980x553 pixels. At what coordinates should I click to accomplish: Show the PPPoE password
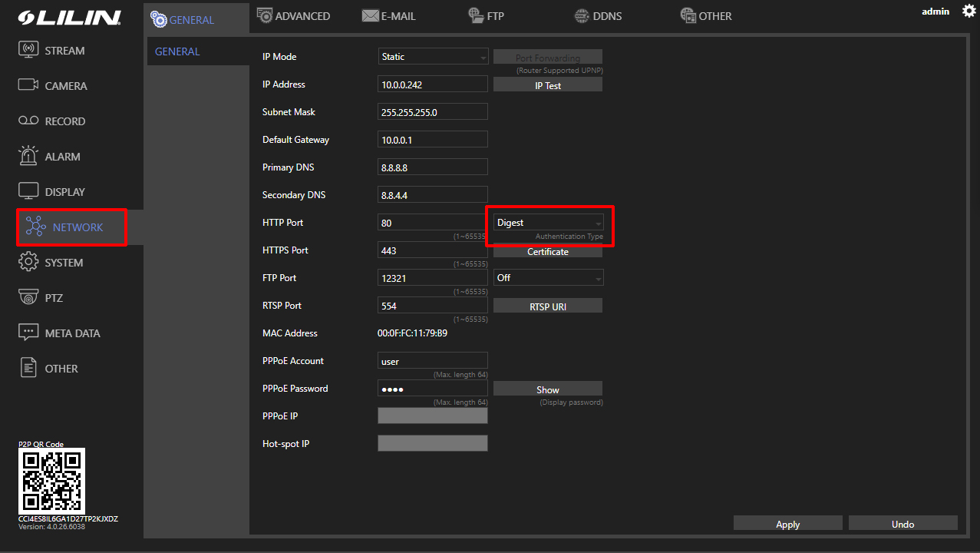point(547,389)
